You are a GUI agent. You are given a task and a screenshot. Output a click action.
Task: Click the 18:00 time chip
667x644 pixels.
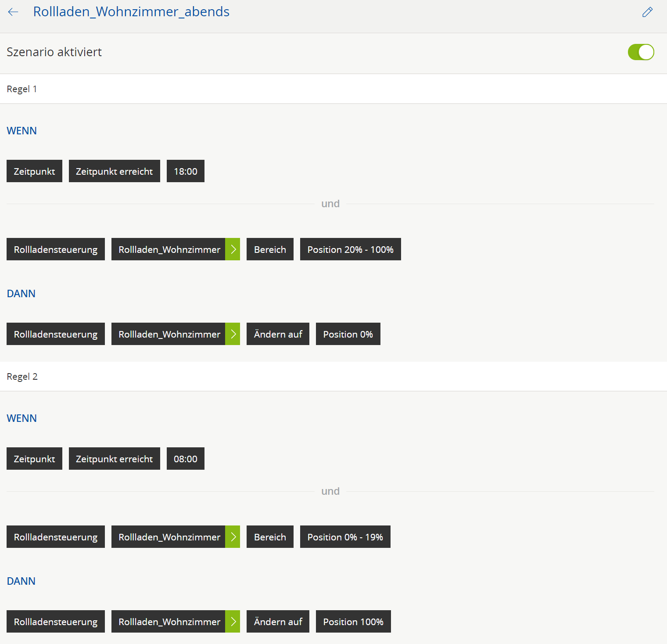click(x=185, y=171)
